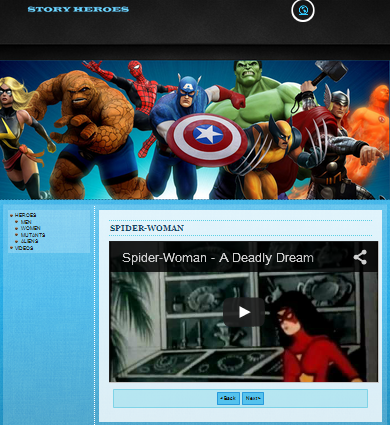Open the HEROES menu item
The width and height of the screenshot is (390, 425).
[x=25, y=215]
